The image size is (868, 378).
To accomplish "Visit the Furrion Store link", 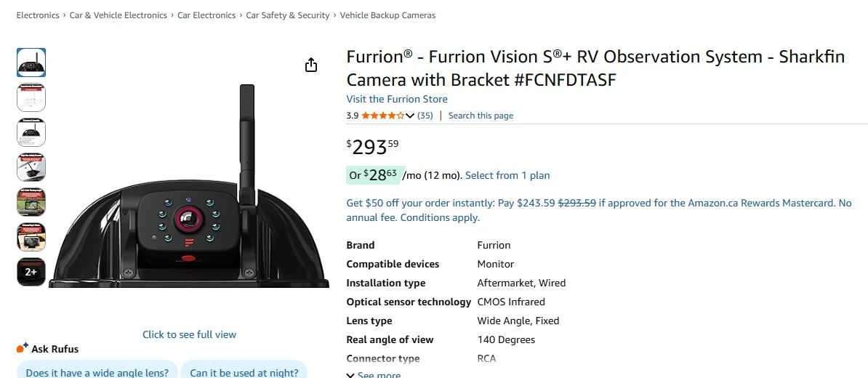I will pyautogui.click(x=397, y=99).
